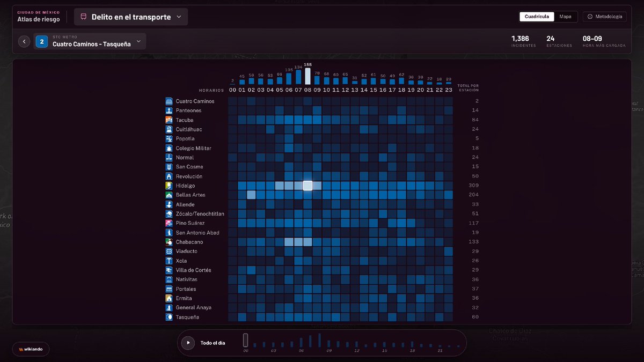The width and height of the screenshot is (644, 362).
Task: Switch to the Cuadrícula view
Action: click(x=537, y=17)
